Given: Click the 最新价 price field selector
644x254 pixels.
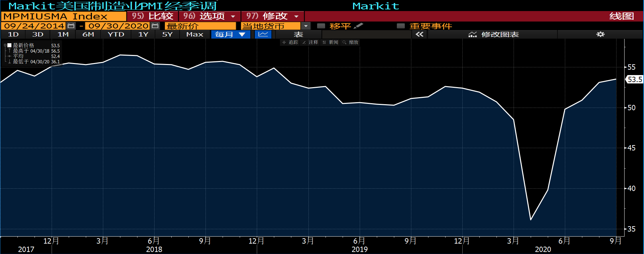Looking at the screenshot, I should point(200,26).
